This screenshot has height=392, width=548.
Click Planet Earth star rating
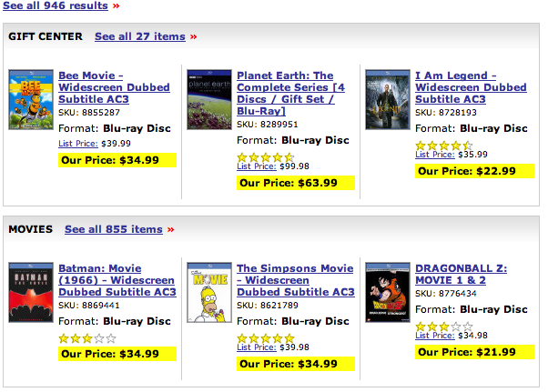coord(265,156)
